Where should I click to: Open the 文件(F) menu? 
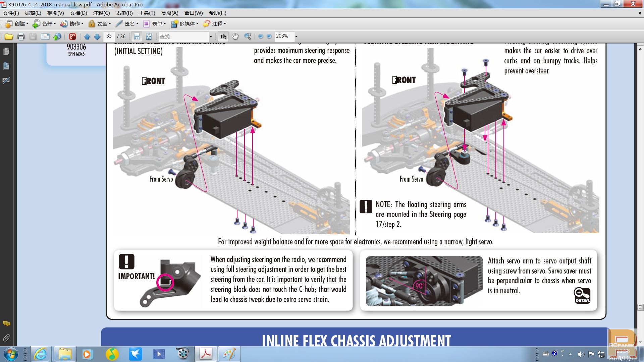coord(11,13)
